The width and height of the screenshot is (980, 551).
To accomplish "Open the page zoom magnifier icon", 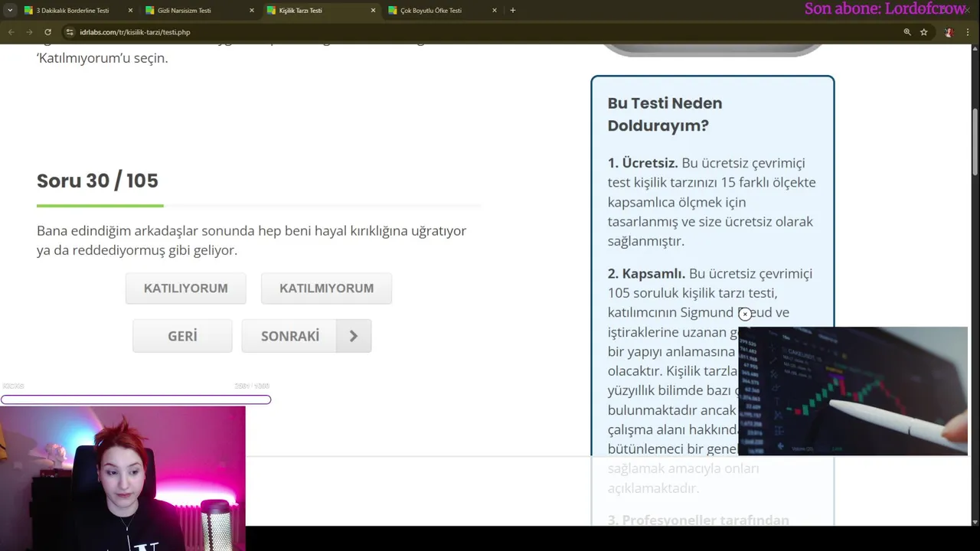I will coord(907,32).
